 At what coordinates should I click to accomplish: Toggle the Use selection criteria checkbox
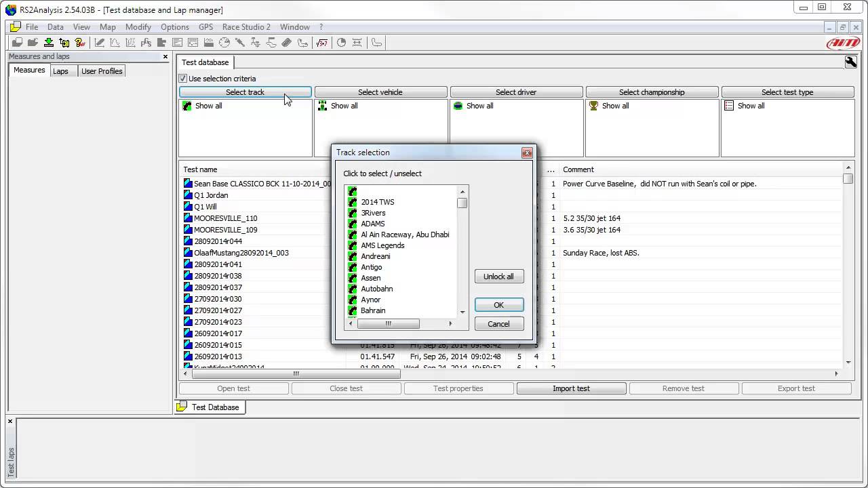(x=182, y=79)
